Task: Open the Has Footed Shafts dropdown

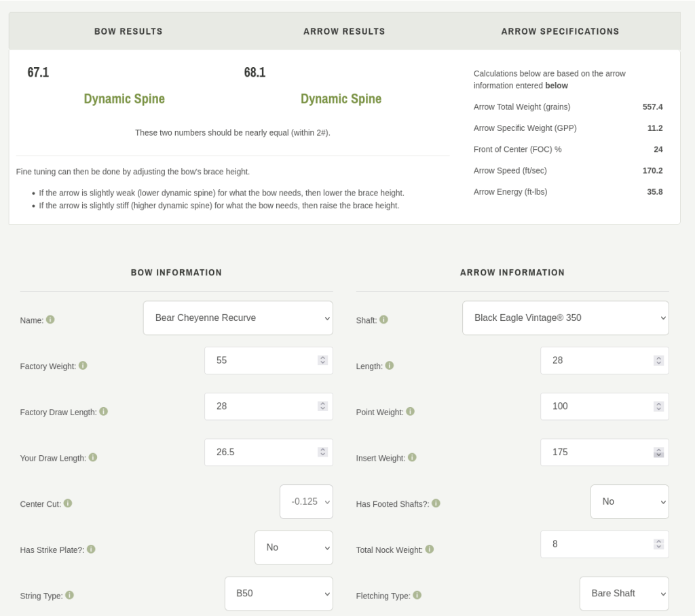Action: coord(629,502)
